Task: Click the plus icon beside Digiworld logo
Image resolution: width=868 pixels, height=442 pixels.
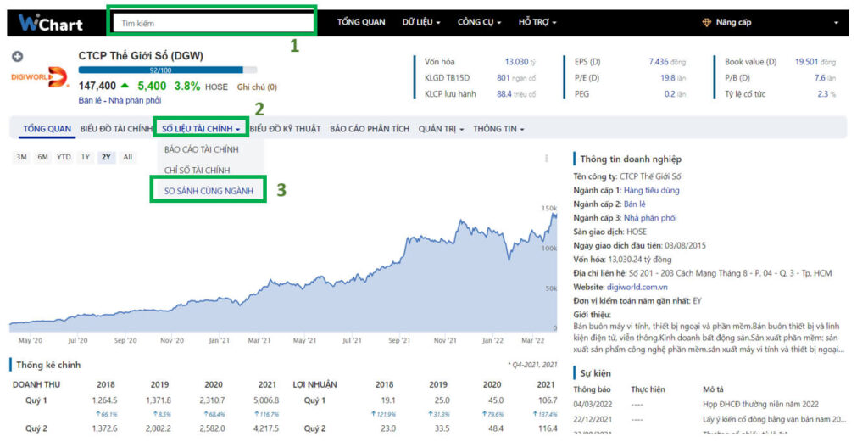Action: coord(18,57)
